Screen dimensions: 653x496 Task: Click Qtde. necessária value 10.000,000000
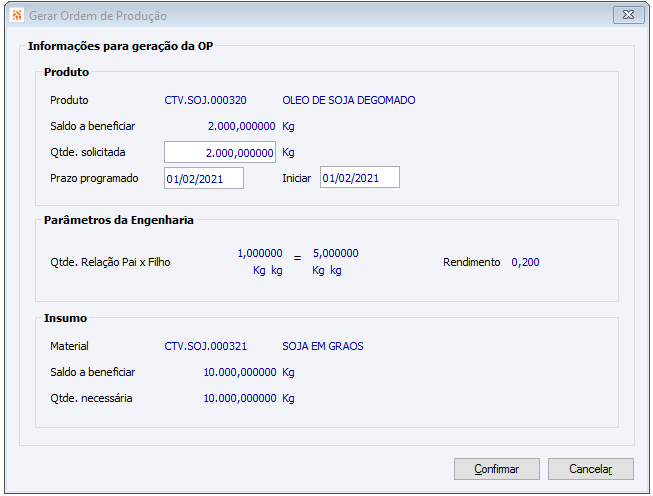pyautogui.click(x=240, y=398)
